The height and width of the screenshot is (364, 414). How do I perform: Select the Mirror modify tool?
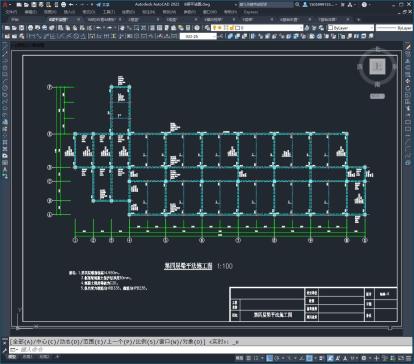pos(407,62)
